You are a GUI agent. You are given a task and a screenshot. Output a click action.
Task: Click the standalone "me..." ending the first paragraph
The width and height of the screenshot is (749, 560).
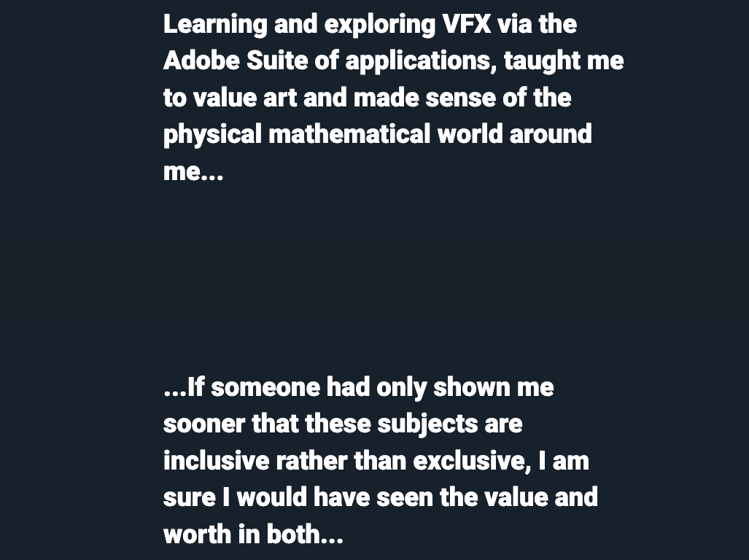[x=193, y=171]
